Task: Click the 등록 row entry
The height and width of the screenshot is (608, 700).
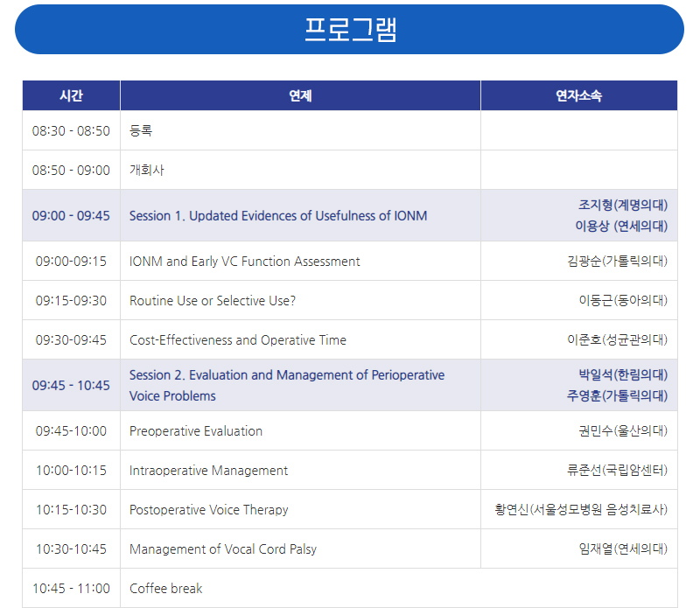Action: tap(141, 130)
